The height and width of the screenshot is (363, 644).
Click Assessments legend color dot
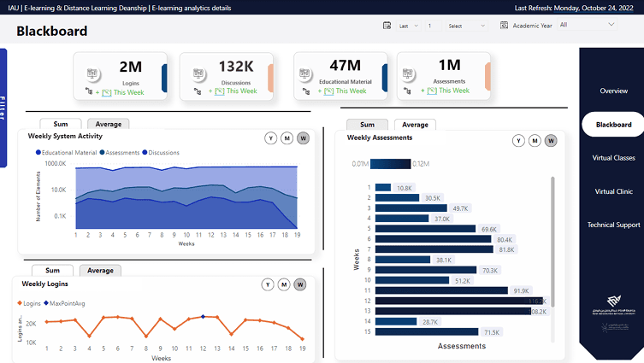(102, 153)
